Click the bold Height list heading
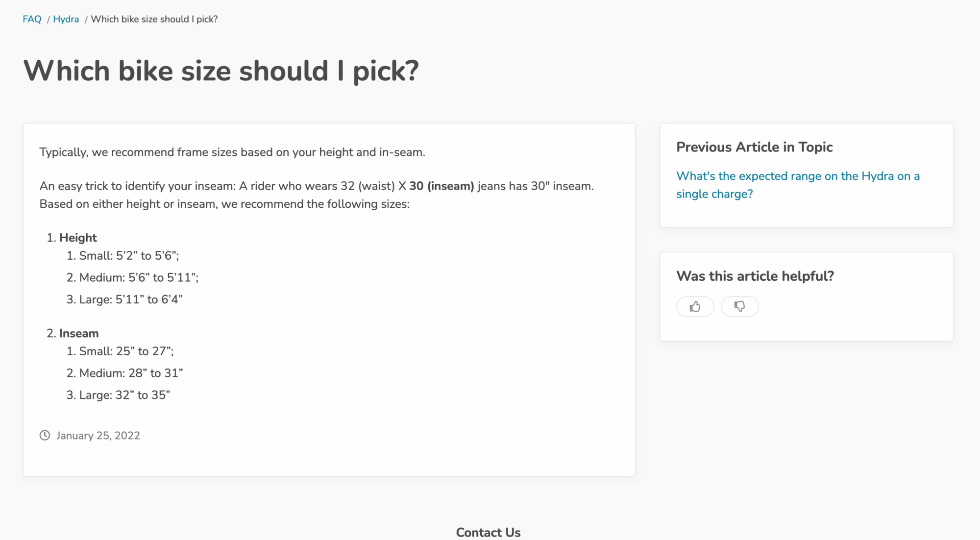The height and width of the screenshot is (540, 980). pyautogui.click(x=78, y=238)
